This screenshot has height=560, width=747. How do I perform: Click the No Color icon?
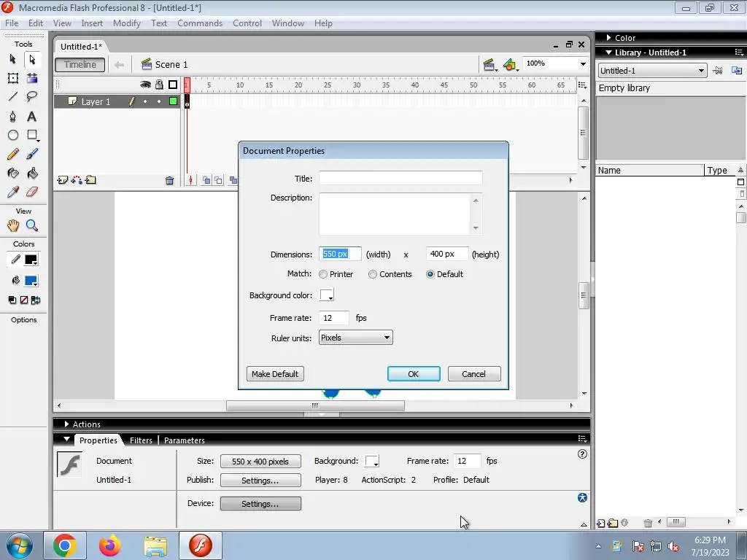[24, 300]
